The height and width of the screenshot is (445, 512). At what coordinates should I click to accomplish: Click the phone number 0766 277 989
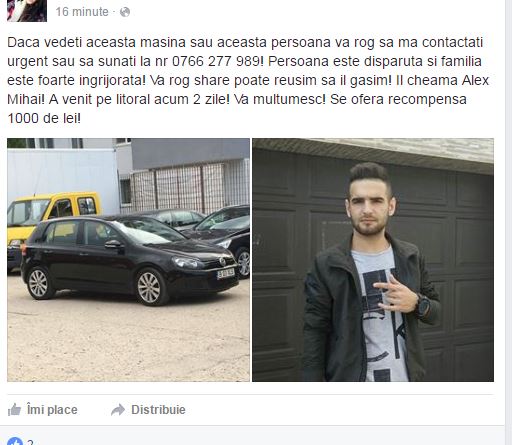pos(216,61)
